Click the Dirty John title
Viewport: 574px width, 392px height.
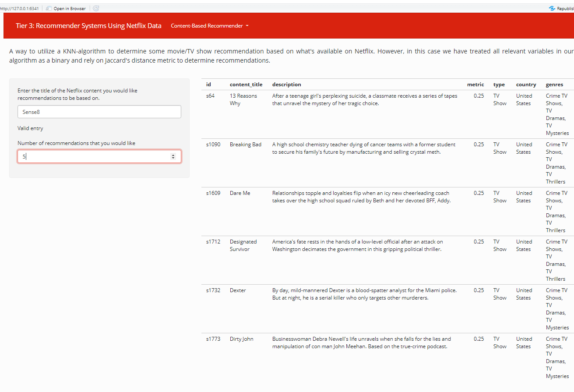point(242,339)
